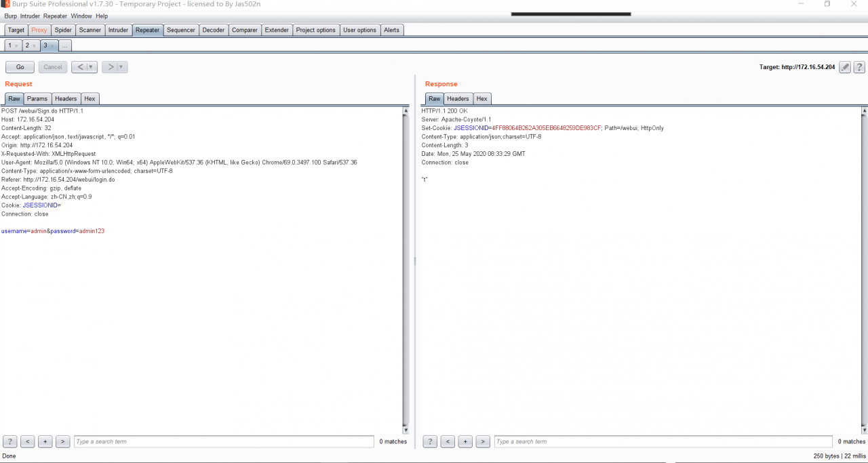Click the 'X-Requested-With: XMLHttpRequest' header line

coord(49,154)
